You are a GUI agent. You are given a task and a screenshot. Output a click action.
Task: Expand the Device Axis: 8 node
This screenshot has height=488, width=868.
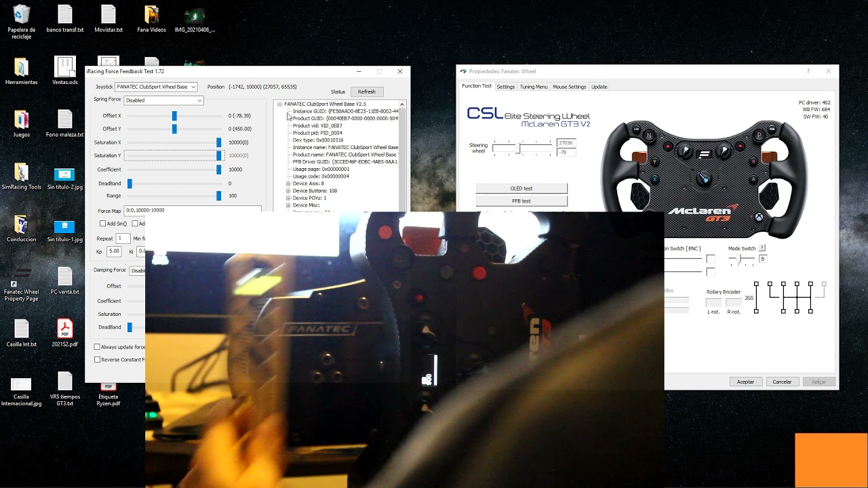tap(288, 184)
